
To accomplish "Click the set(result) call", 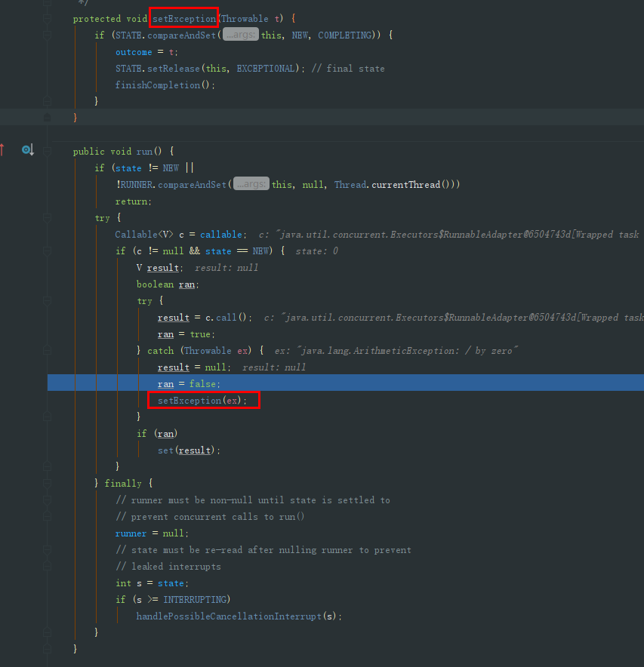I will pyautogui.click(x=189, y=450).
